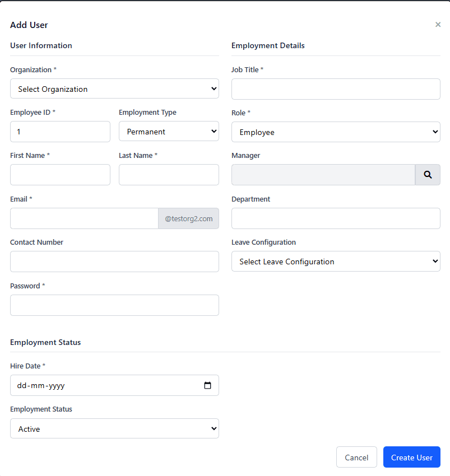Viewport: 450px width, 476px height.
Task: Expand the Employment Type dropdown
Action: pos(169,132)
